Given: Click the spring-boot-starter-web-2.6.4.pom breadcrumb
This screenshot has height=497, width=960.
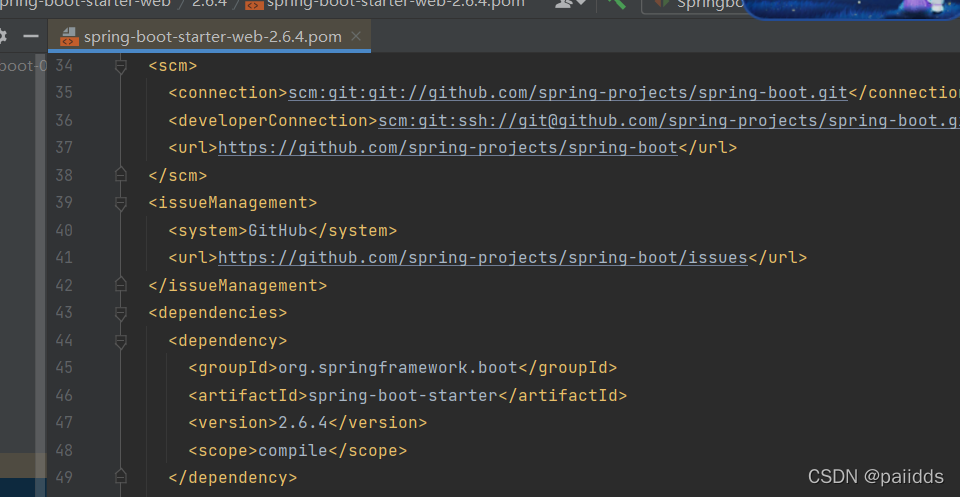Looking at the screenshot, I should [384, 3].
